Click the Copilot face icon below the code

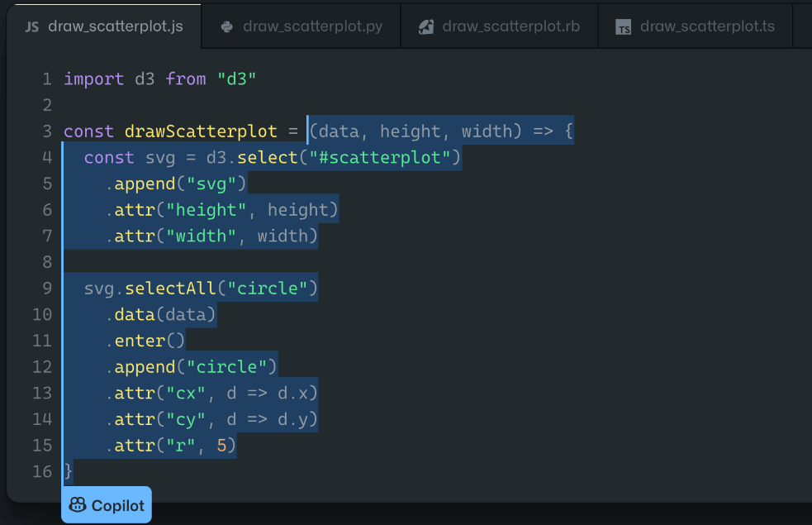(x=78, y=505)
